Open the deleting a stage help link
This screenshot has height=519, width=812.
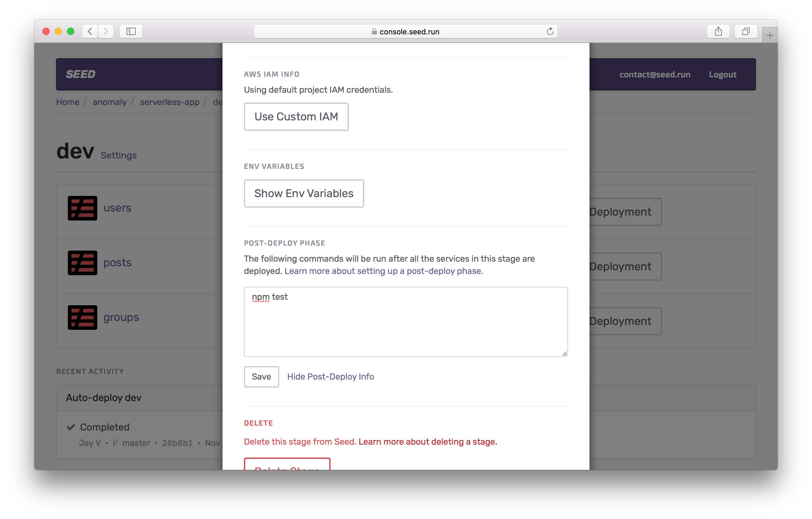[427, 442]
